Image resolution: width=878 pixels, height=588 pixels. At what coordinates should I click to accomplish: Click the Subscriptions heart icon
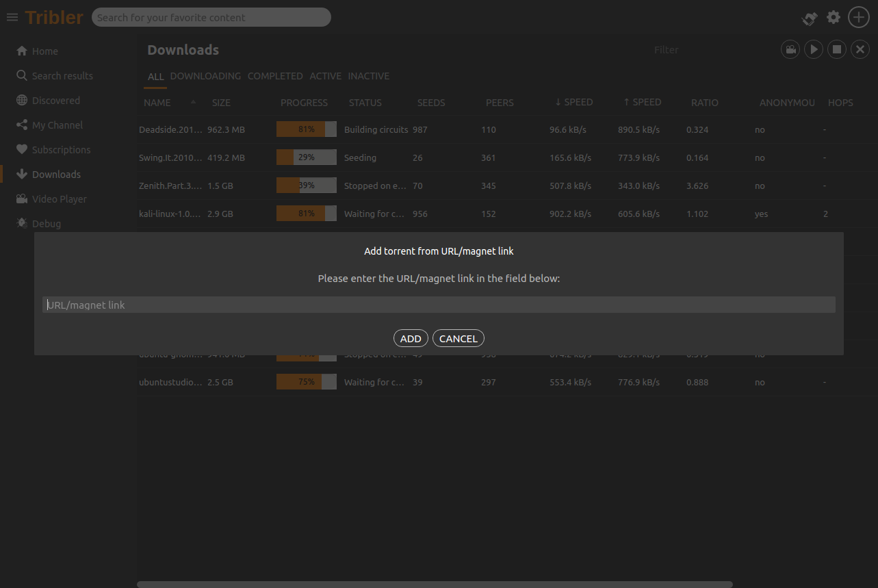[x=22, y=149]
